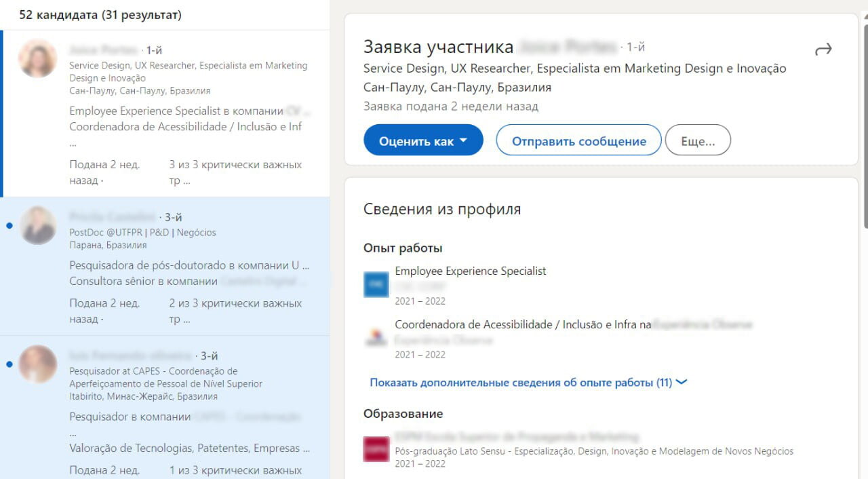Click the red school logo under Образование
The height and width of the screenshot is (479, 868).
point(376,449)
